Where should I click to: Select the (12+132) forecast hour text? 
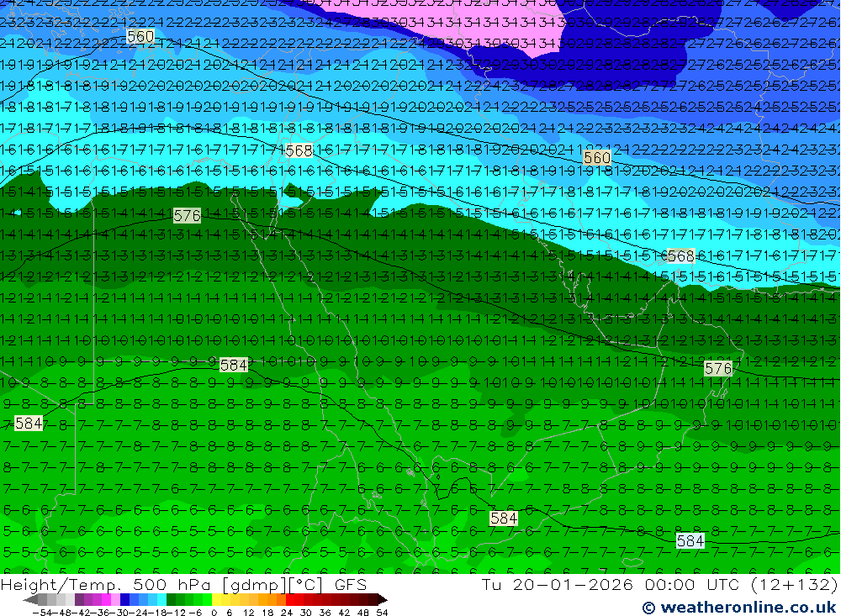point(794,584)
